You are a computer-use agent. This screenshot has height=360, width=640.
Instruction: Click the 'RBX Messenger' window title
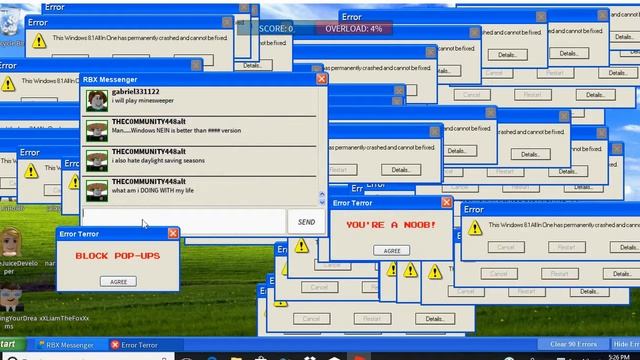click(x=110, y=80)
